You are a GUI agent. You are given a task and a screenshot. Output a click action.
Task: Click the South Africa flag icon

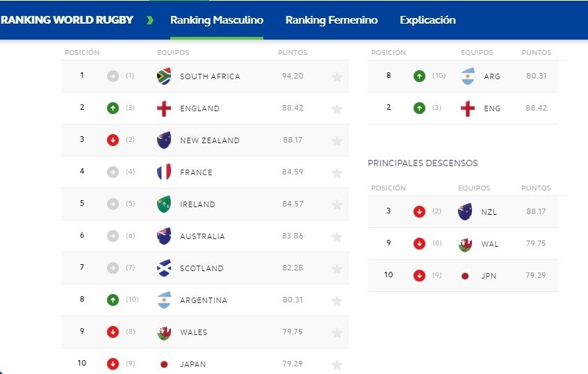[164, 76]
